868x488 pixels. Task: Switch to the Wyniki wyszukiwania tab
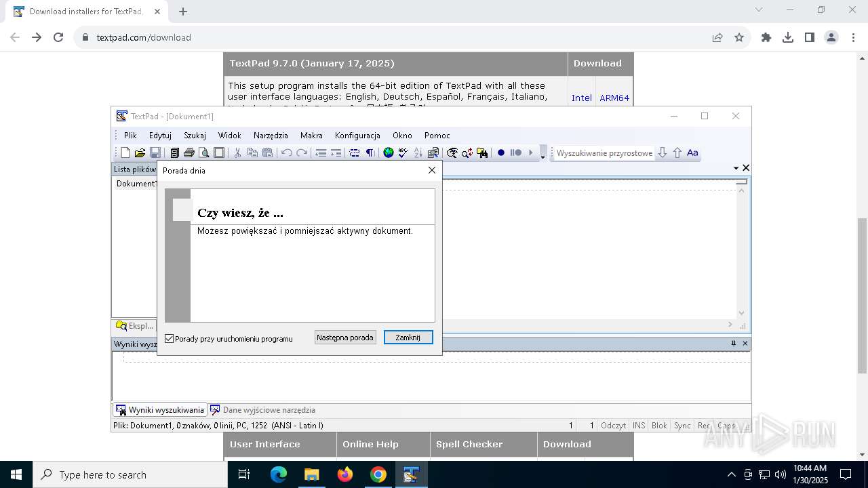pyautogui.click(x=160, y=409)
